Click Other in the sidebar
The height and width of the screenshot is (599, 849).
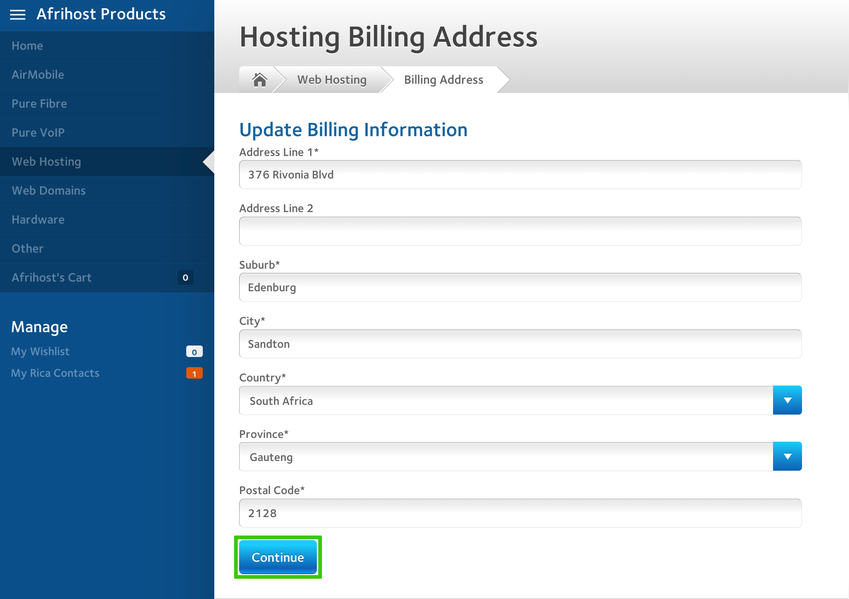click(28, 249)
